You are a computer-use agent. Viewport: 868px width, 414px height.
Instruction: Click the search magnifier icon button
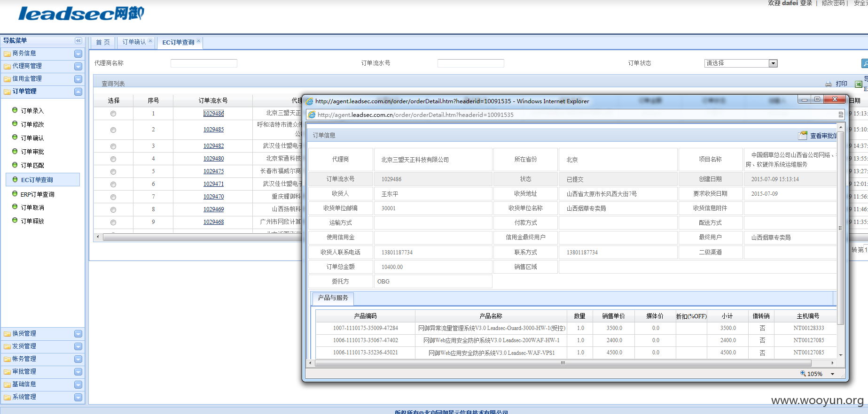tap(865, 63)
